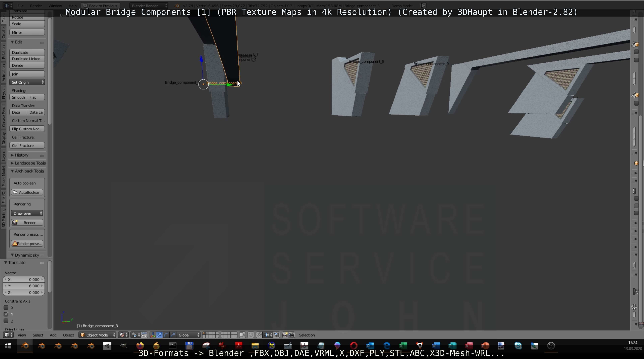Toggle the 3D manipulator axis icon
Image resolution: width=644 pixels, height=359 pixels.
[x=153, y=335]
